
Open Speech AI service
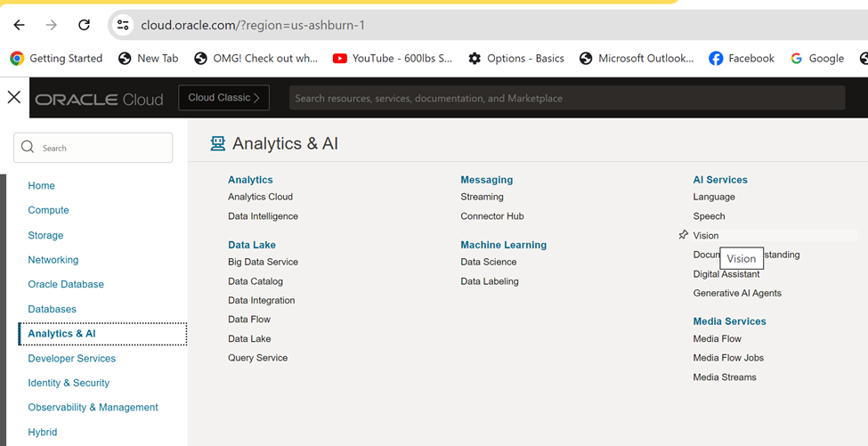709,215
